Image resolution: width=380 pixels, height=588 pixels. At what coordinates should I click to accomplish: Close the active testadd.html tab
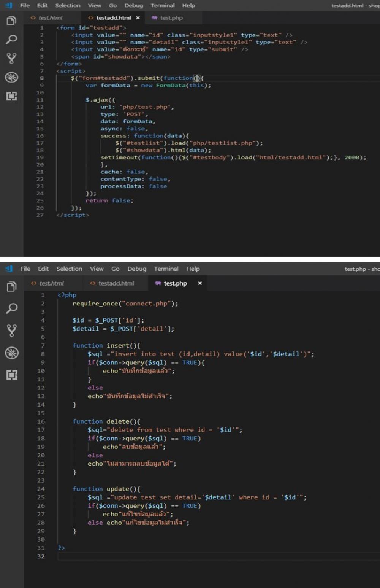coord(138,18)
